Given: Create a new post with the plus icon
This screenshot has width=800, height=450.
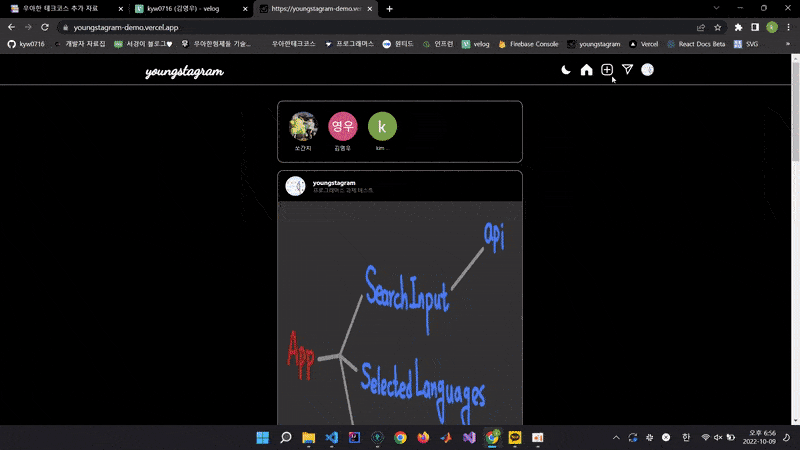Looking at the screenshot, I should [607, 70].
